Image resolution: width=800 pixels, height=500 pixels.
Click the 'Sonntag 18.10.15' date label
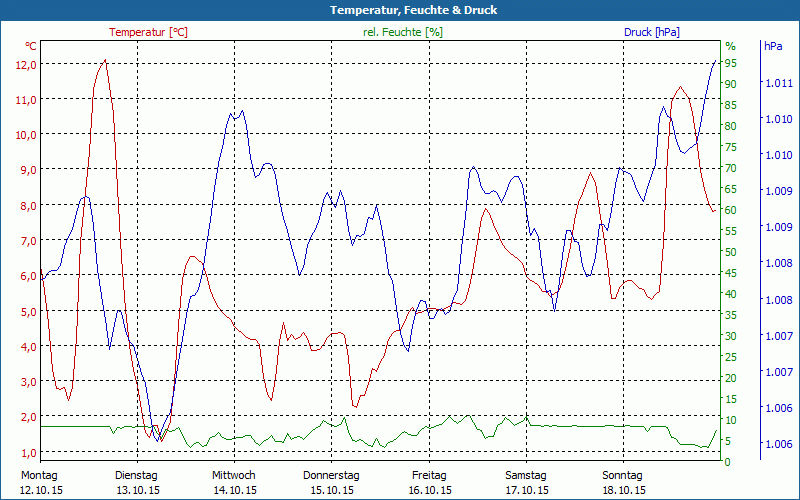[x=622, y=482]
